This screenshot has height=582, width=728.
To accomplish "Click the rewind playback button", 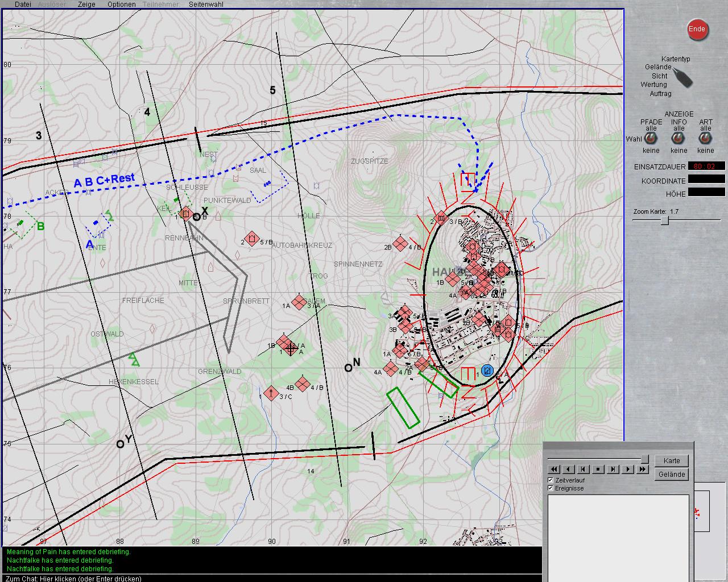I will coord(553,469).
